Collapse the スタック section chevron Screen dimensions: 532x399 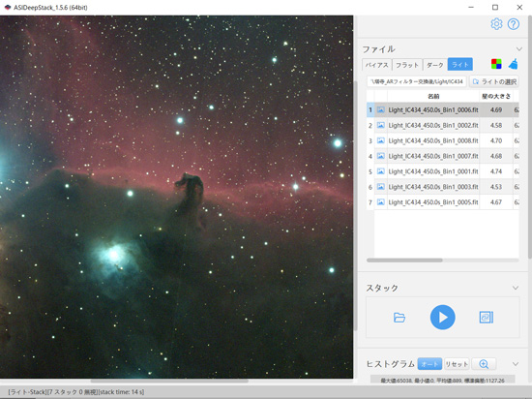pos(516,288)
